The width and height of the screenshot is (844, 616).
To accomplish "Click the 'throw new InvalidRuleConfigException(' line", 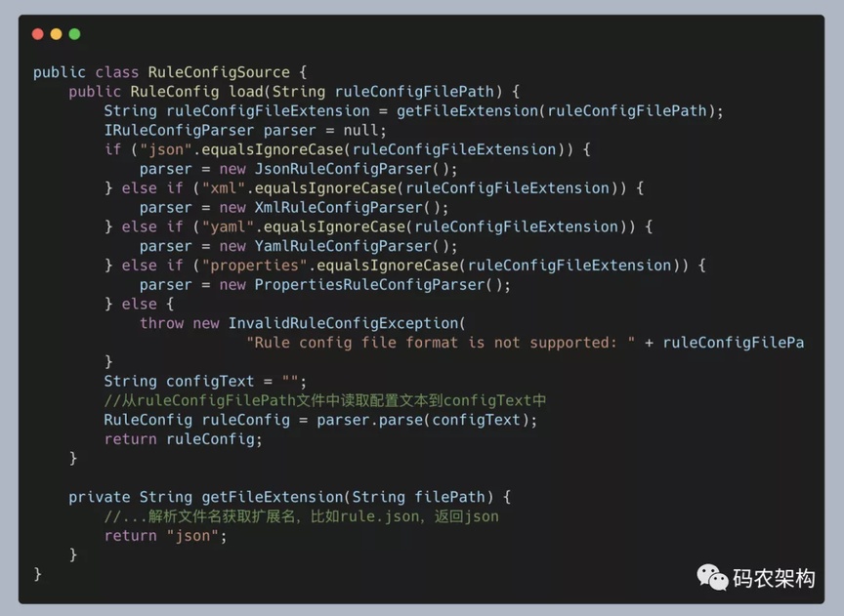I will pos(303,324).
